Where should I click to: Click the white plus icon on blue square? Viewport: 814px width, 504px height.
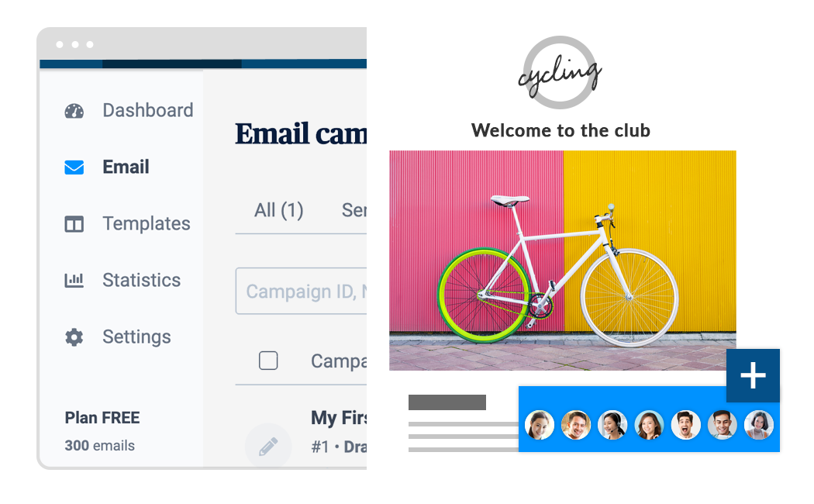click(753, 375)
